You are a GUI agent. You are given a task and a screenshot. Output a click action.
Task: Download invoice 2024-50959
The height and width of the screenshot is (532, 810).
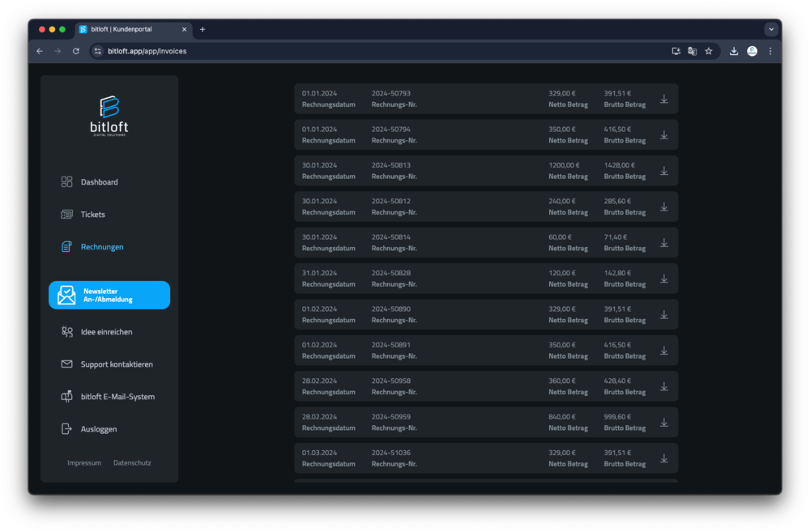click(x=664, y=423)
